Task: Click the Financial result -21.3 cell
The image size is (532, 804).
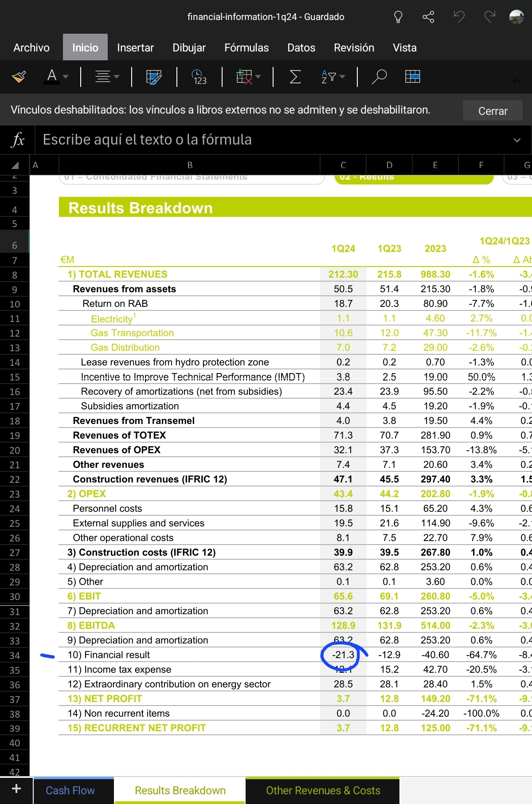Action: coord(343,655)
